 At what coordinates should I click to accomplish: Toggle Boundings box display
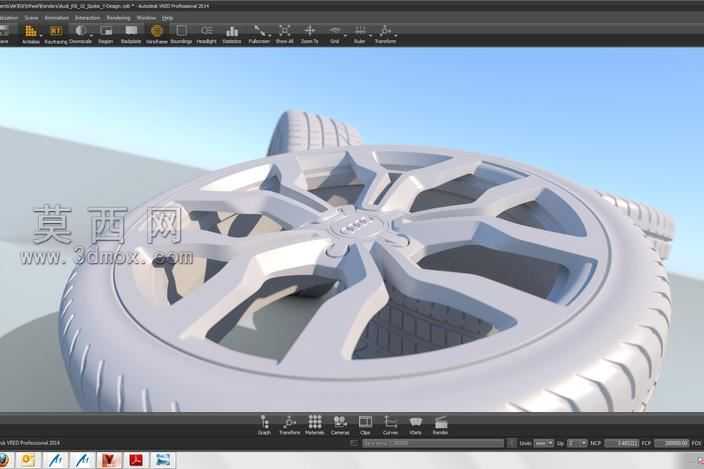tap(181, 34)
